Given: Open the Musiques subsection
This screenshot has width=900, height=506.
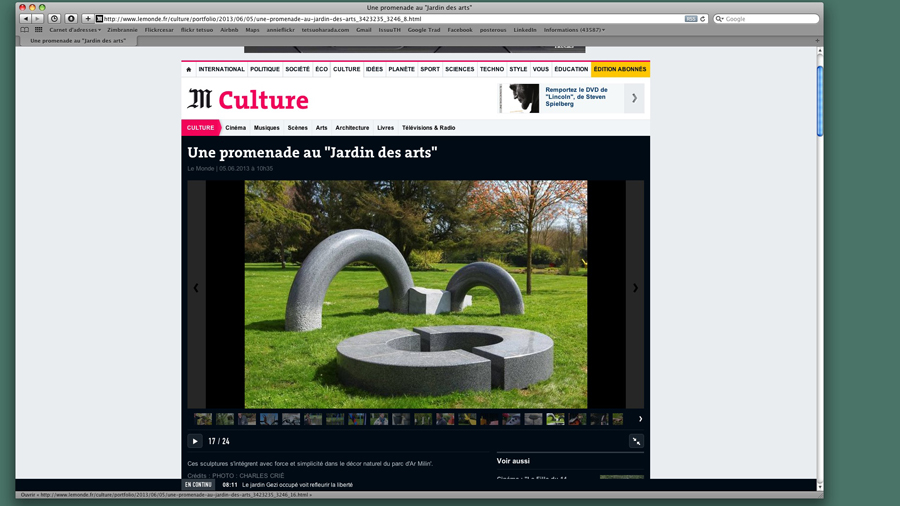Looking at the screenshot, I should click(x=266, y=128).
